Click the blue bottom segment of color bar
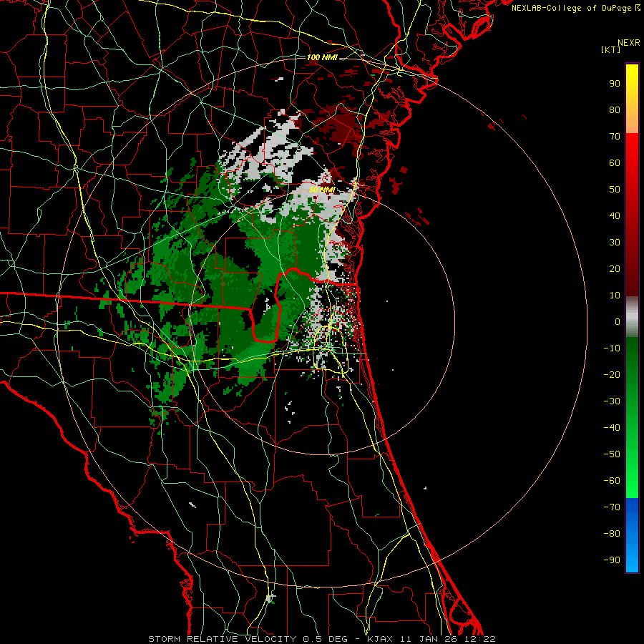 click(632, 535)
